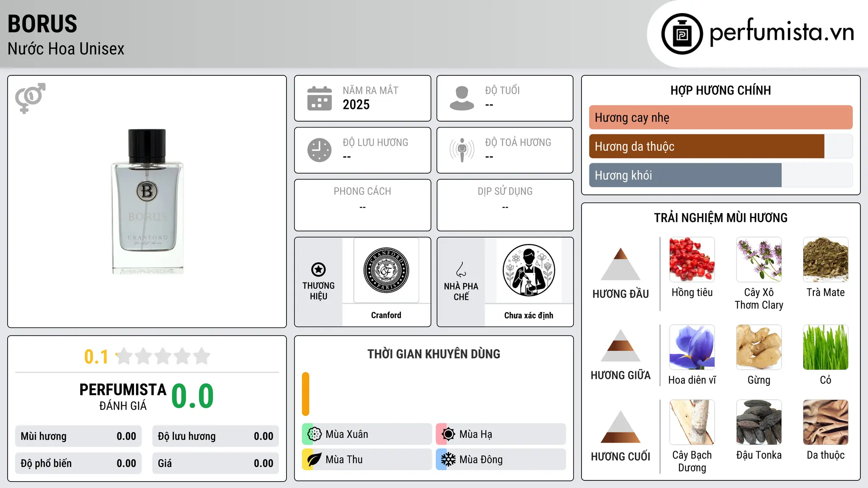Click the Dịp sử dụng card
Image resolution: width=868 pixels, height=488 pixels.
coord(505,205)
